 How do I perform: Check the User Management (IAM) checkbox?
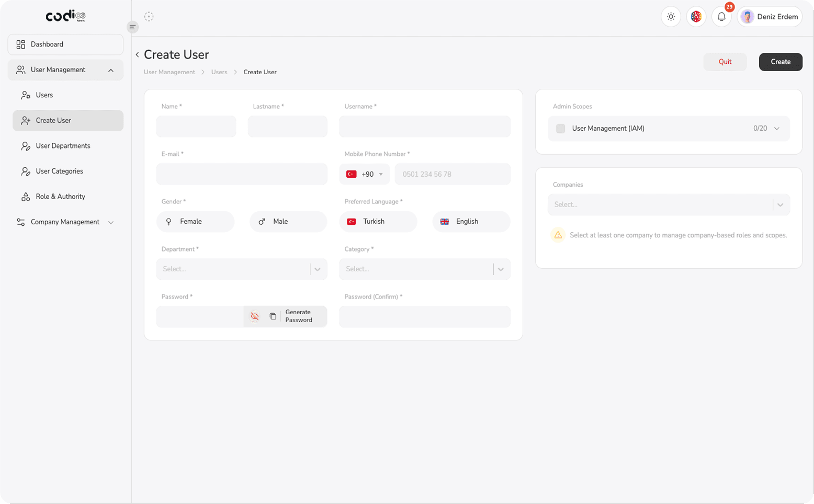[560, 129]
